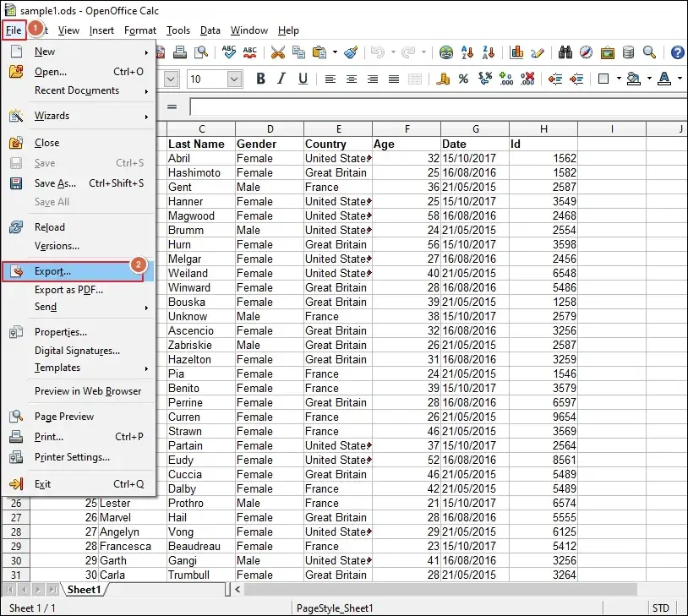Click the Cut scissors icon

pos(278,52)
